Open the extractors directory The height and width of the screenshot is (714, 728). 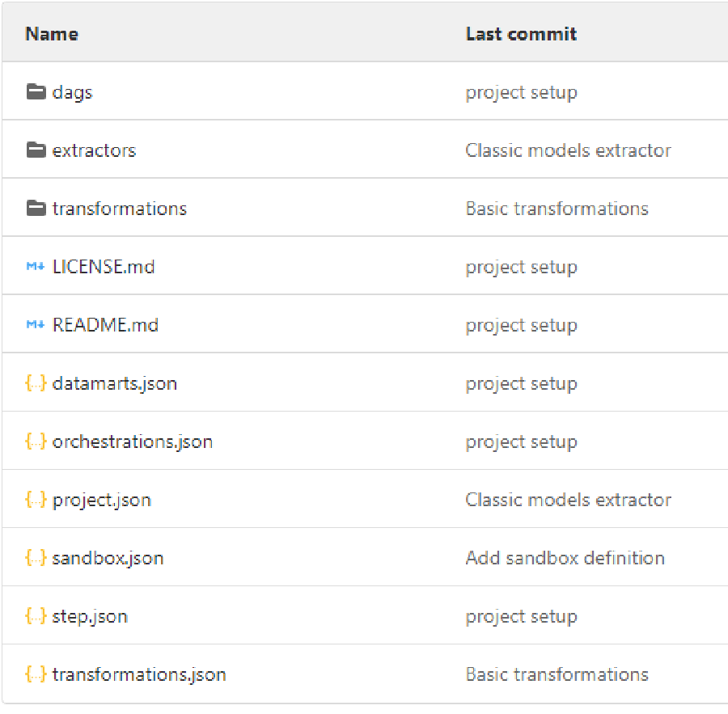[x=94, y=150]
